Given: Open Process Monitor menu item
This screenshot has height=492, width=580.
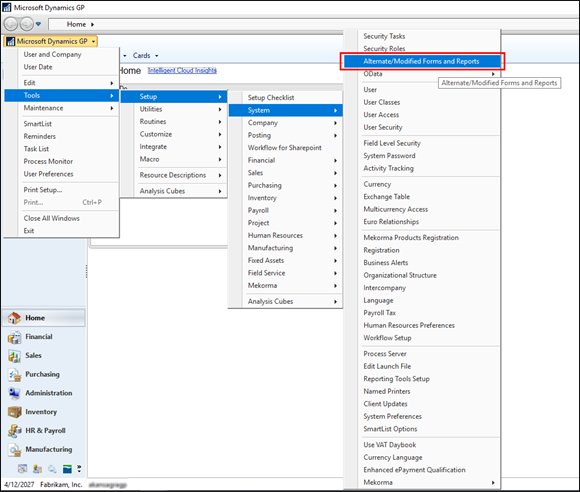Looking at the screenshot, I should (62, 162).
